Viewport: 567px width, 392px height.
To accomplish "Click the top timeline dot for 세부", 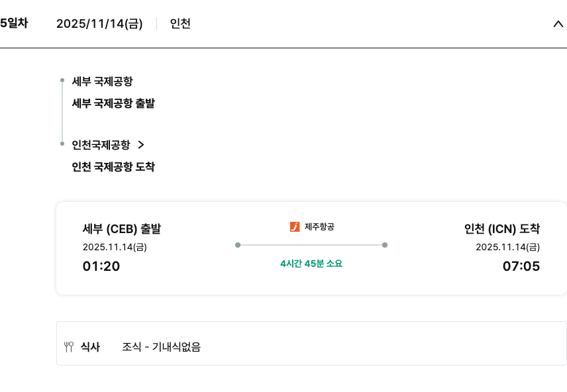I will 62,80.
